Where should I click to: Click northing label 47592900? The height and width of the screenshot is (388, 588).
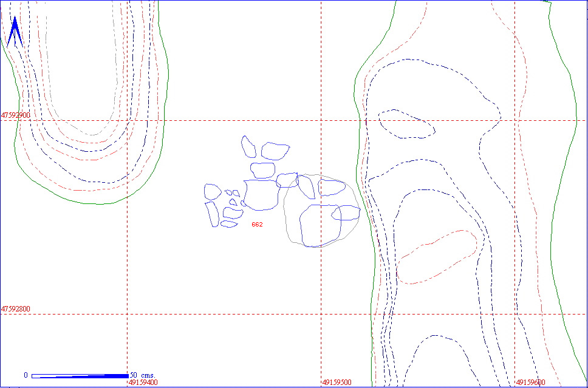pos(16,115)
